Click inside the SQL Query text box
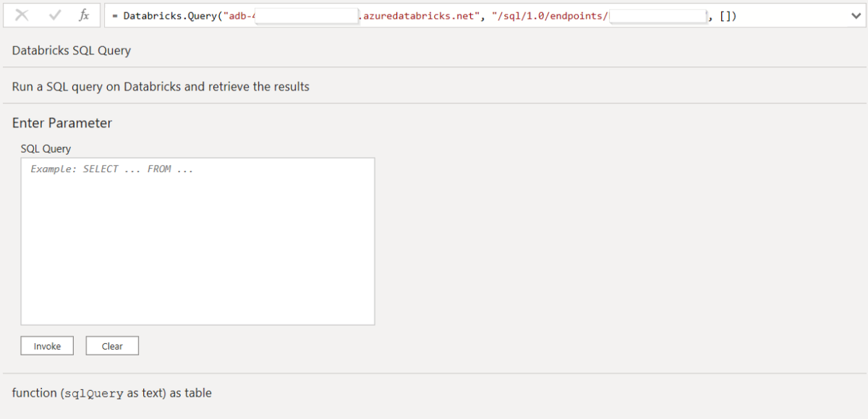 coord(197,241)
